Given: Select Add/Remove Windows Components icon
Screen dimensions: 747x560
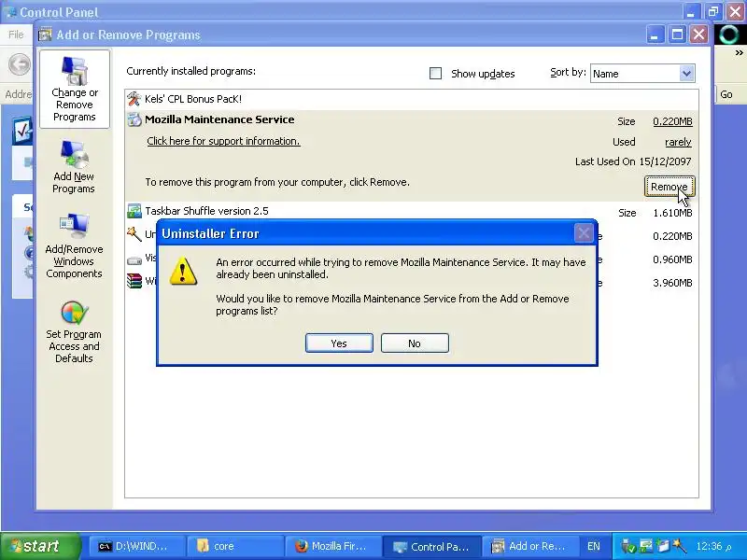Looking at the screenshot, I should click(74, 246).
